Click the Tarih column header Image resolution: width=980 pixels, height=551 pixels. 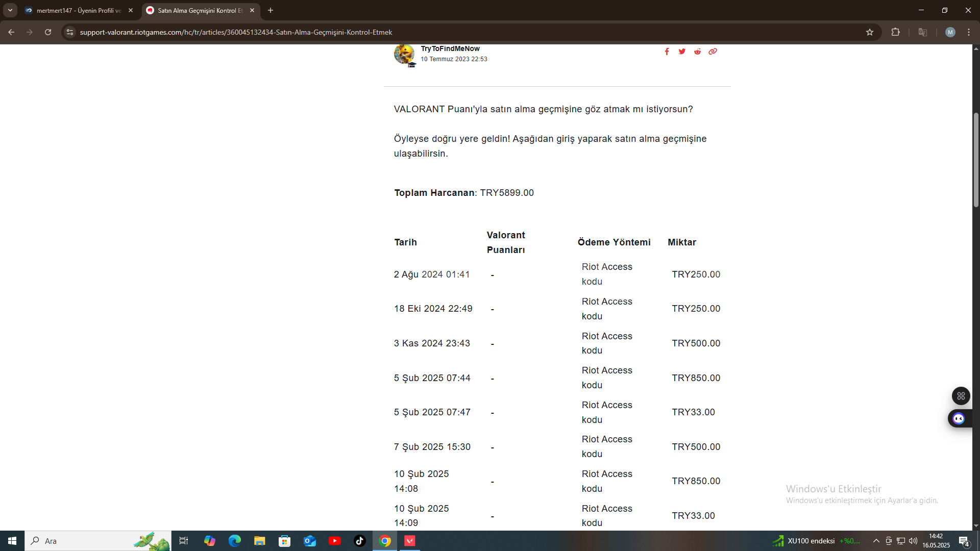405,242
